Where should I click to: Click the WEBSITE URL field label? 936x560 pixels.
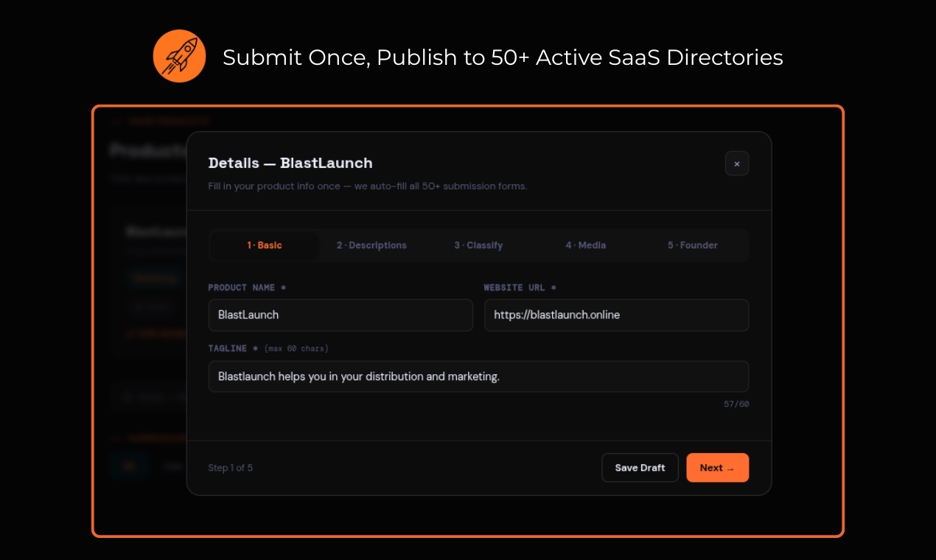[x=520, y=287]
